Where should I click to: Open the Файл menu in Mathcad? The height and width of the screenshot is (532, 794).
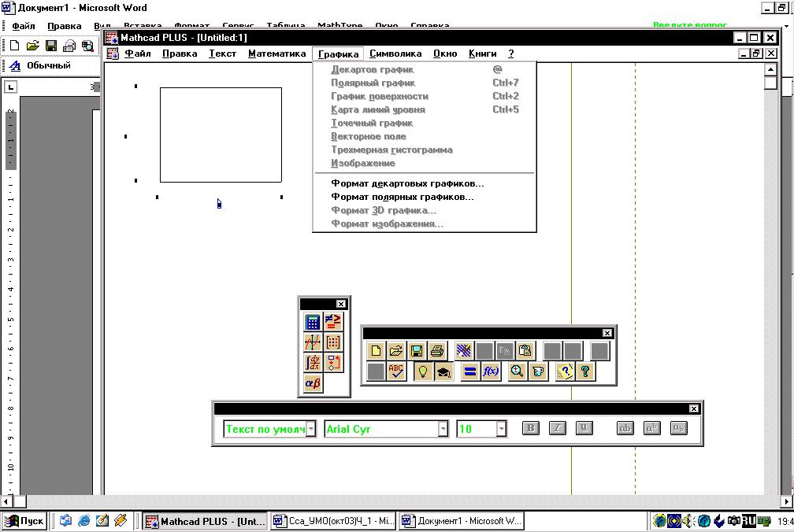tap(138, 54)
